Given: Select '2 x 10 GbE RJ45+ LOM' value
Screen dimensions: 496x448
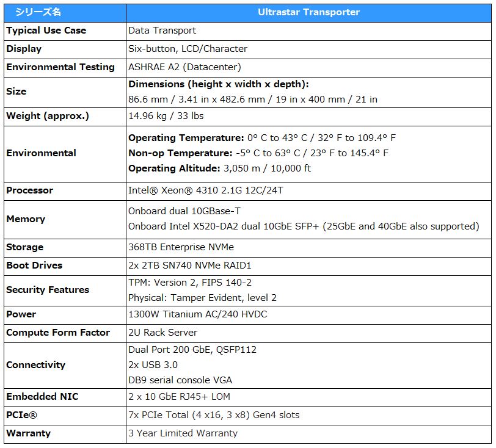Looking at the screenshot, I should (180, 397).
